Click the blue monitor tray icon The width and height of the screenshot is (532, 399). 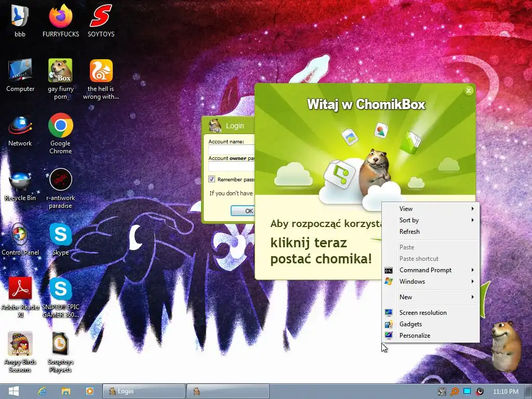467,391
